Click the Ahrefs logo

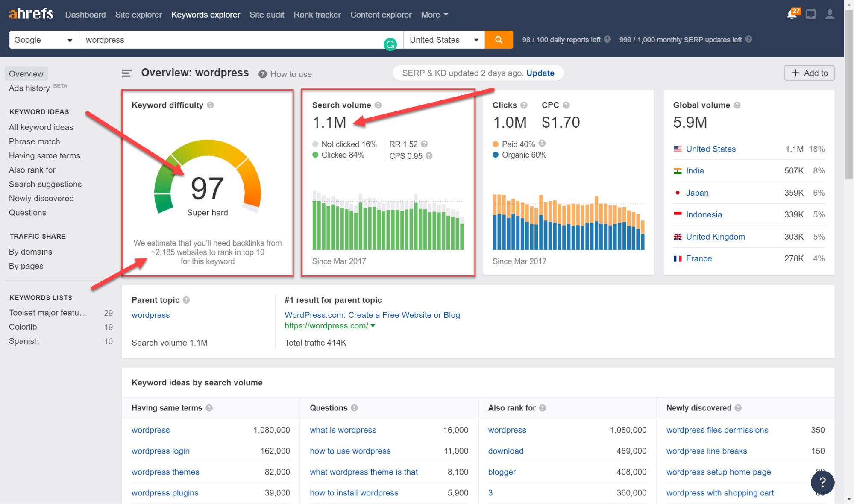tap(31, 14)
